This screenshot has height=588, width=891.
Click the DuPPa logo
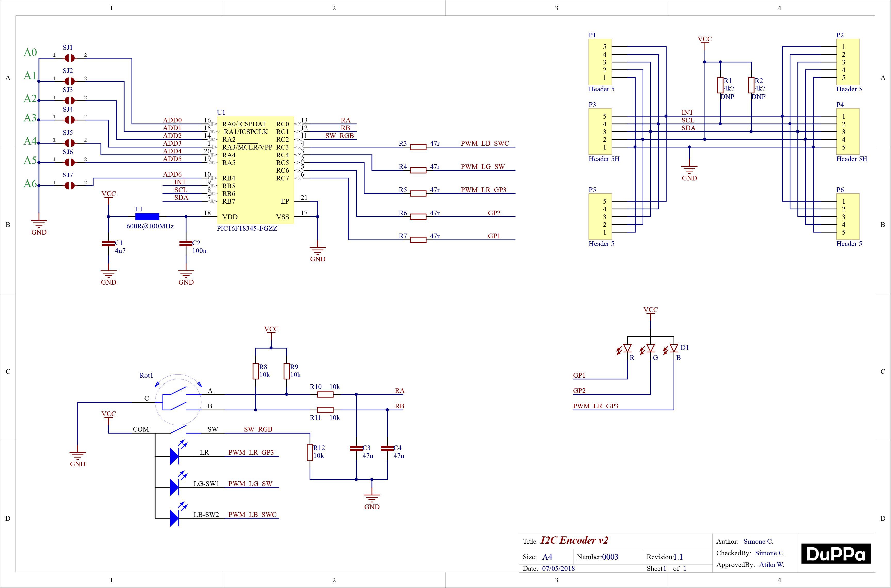pos(836,553)
